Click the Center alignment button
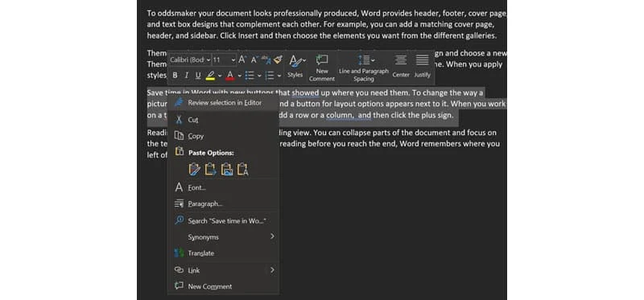 tap(401, 66)
